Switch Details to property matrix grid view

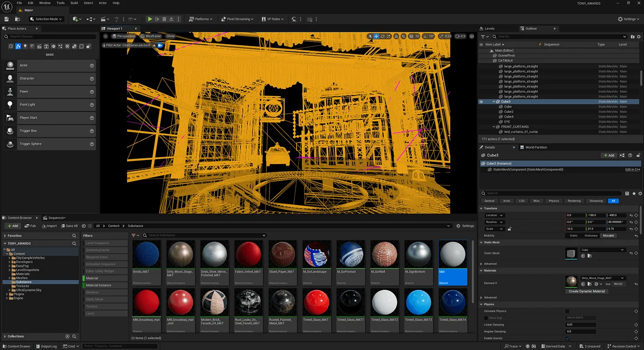pos(627,193)
